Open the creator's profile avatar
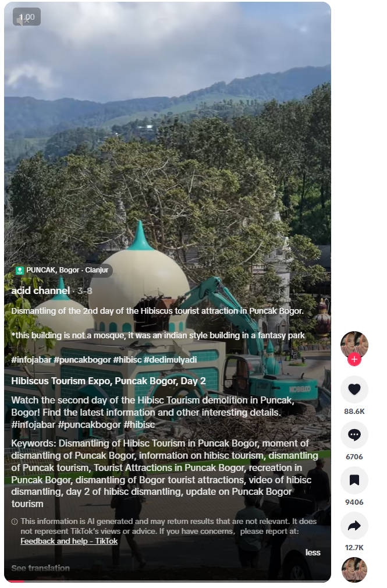Image resolution: width=387 pixels, height=588 pixels. click(x=354, y=345)
